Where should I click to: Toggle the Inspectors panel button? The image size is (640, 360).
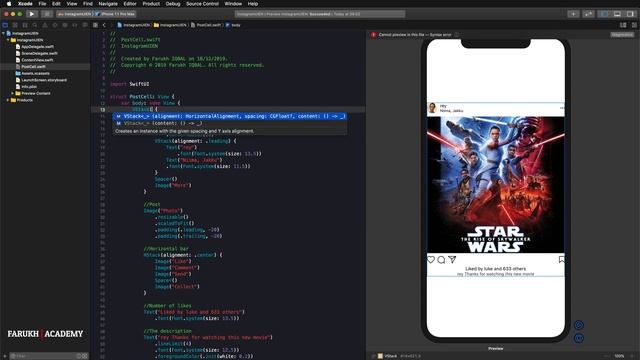click(x=630, y=14)
